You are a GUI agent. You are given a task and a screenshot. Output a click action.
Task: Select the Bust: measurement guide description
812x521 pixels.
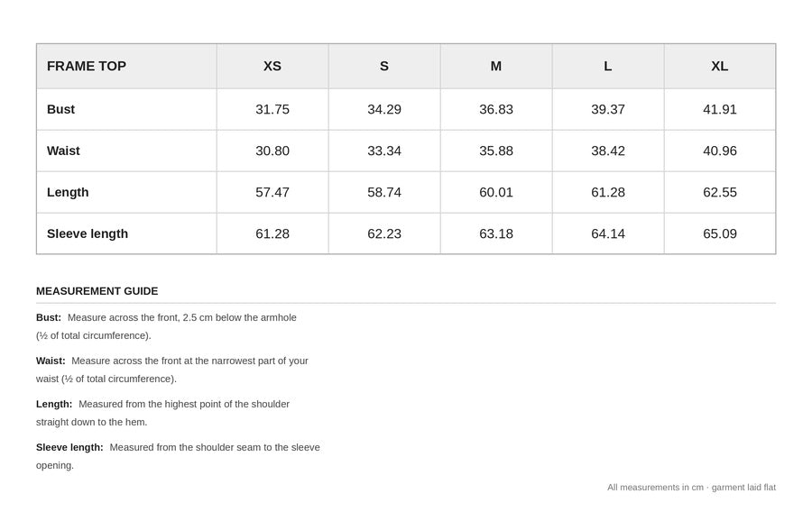(166, 326)
